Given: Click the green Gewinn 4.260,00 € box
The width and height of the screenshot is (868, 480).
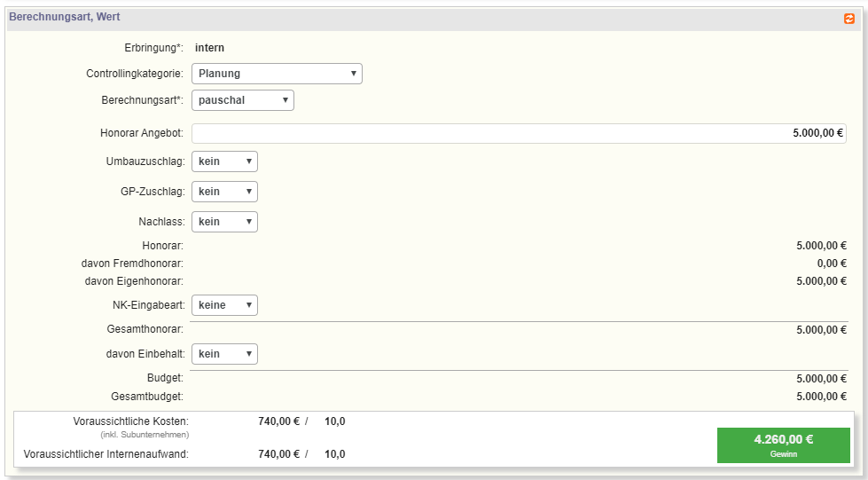Looking at the screenshot, I should [783, 445].
